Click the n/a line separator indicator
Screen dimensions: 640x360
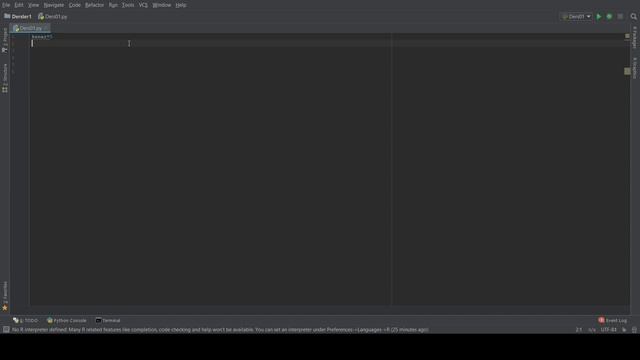(x=592, y=330)
